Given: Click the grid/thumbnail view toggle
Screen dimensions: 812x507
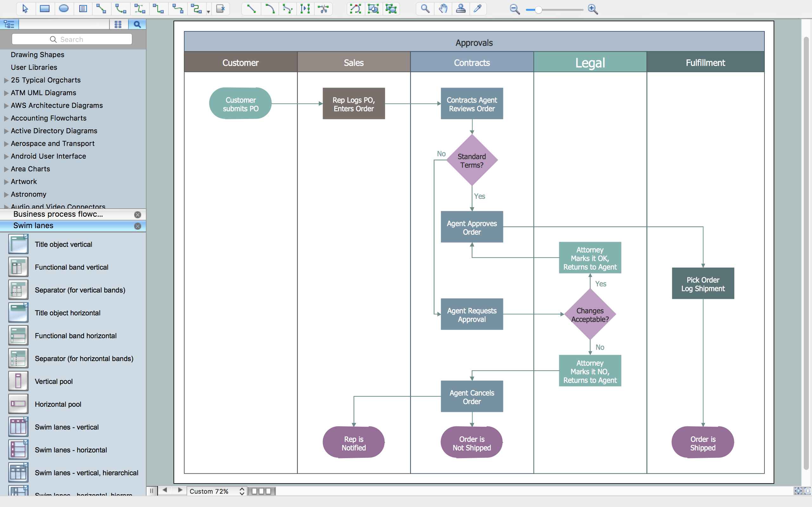Looking at the screenshot, I should (119, 24).
